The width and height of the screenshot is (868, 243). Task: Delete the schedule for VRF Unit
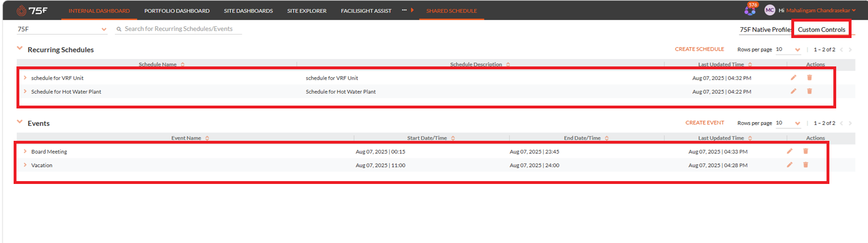(809, 78)
